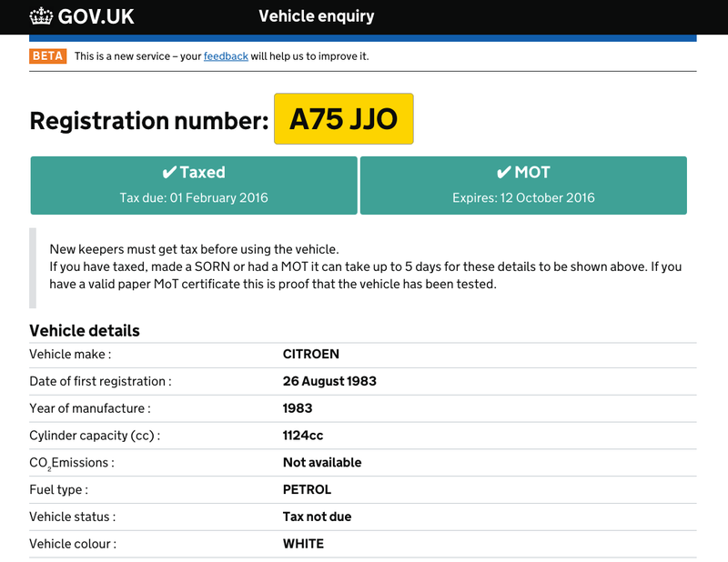Click the Vehicle enquiry header title
This screenshot has height=562, width=728.
316,15
